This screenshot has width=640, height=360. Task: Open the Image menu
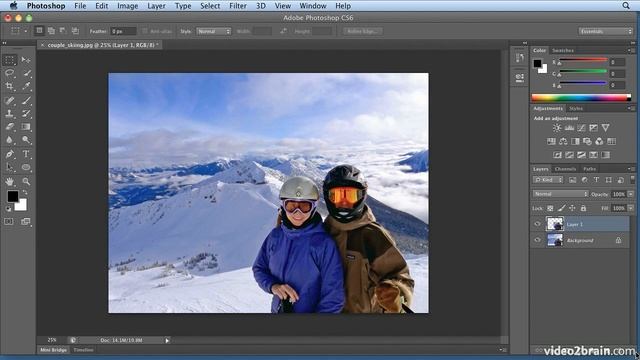click(x=127, y=6)
